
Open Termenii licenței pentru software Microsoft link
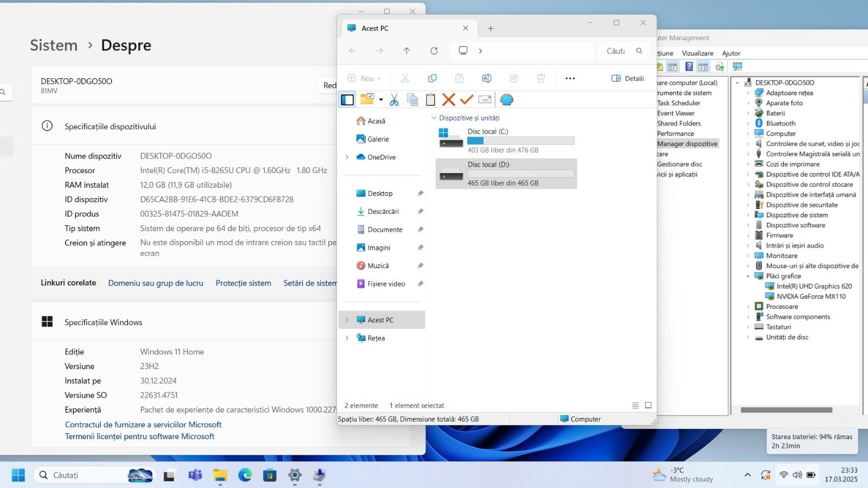139,436
